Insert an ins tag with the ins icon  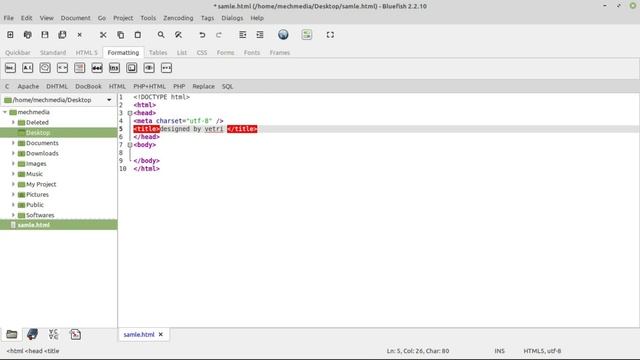coord(114,68)
